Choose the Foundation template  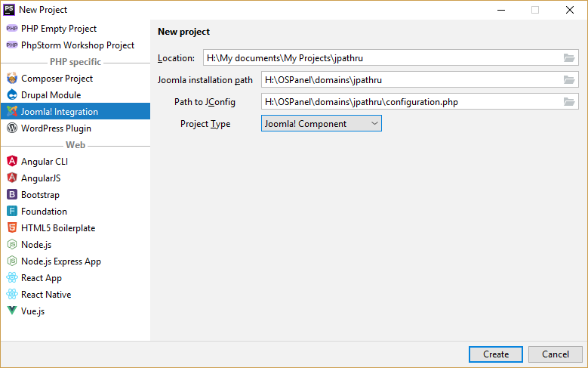75,211
